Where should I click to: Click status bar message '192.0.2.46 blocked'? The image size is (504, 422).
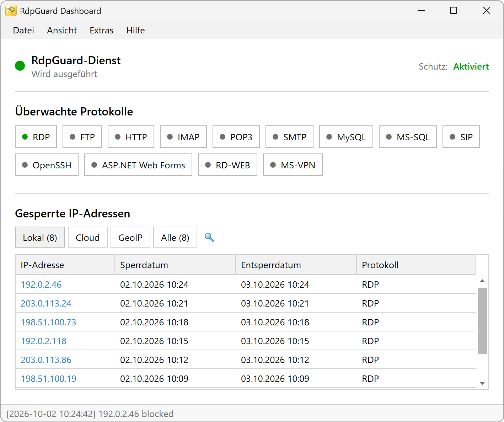tap(136, 414)
